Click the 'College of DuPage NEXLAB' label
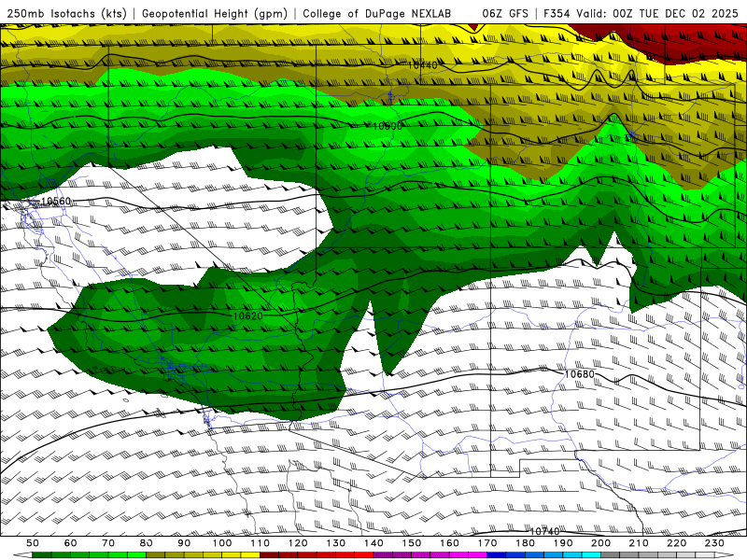747x560 pixels. coord(377,13)
